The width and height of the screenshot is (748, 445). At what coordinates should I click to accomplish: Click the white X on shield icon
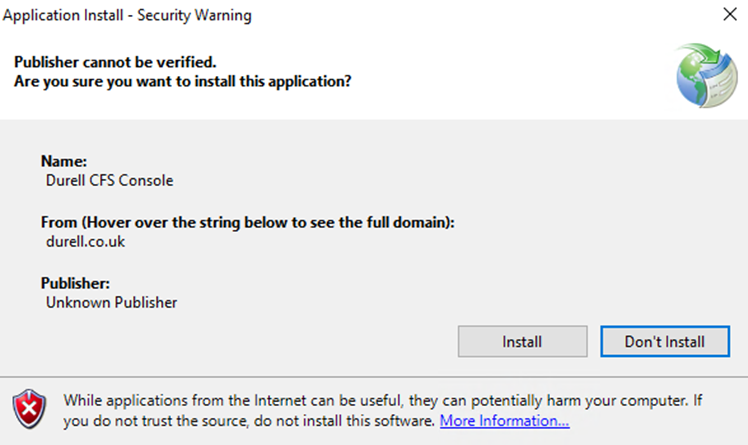(x=30, y=408)
